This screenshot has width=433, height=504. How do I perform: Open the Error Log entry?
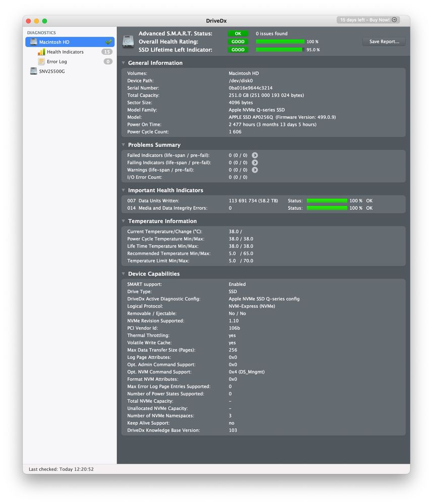click(57, 62)
